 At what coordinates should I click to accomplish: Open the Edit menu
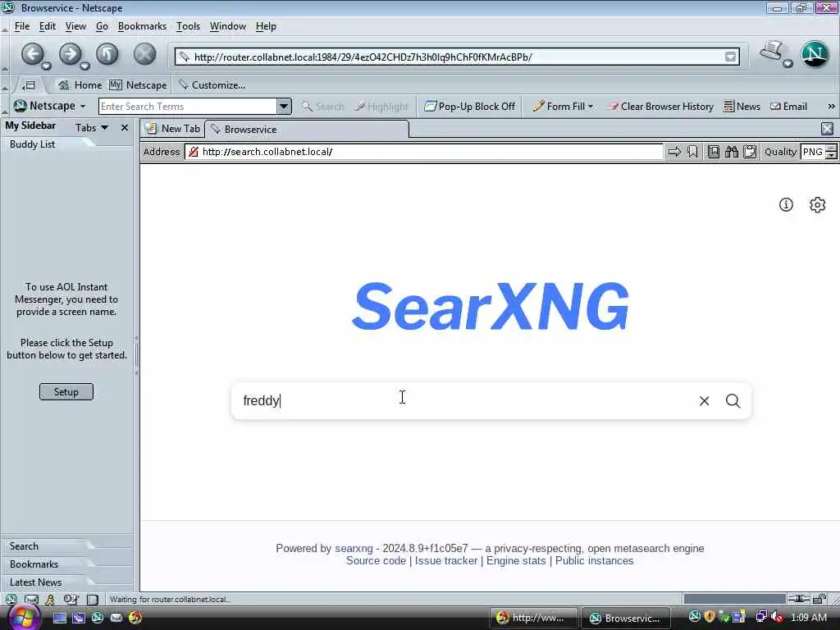[47, 26]
